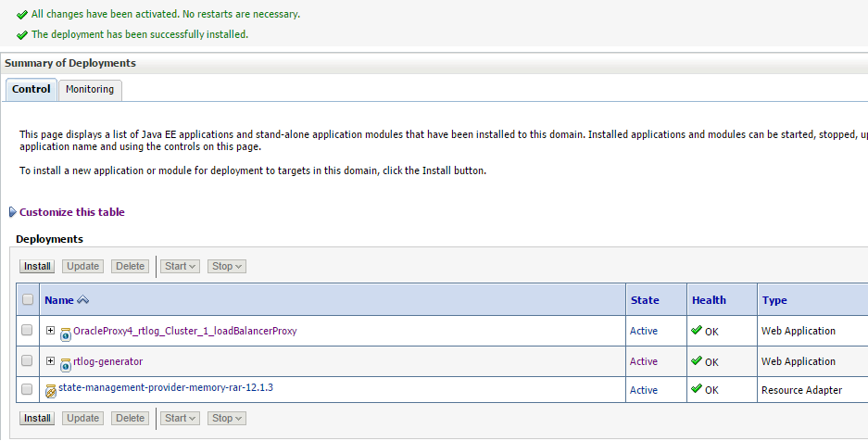This screenshot has width=868, height=441.
Task: Click the health OK checkmark for rtlog-generator row
Action: [697, 360]
